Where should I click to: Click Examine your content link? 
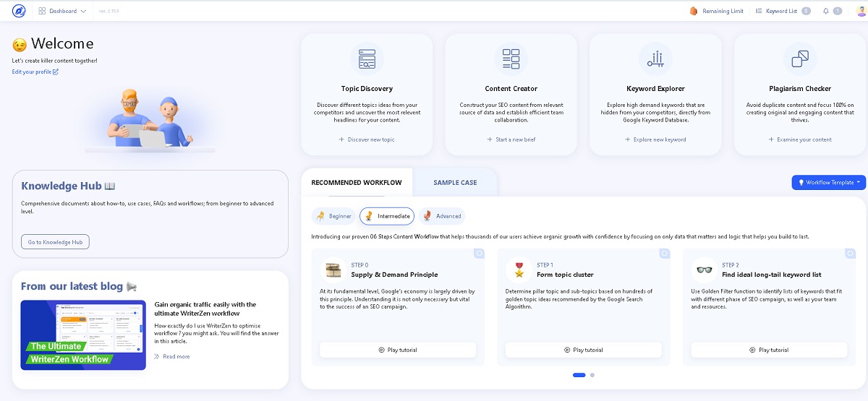point(800,139)
